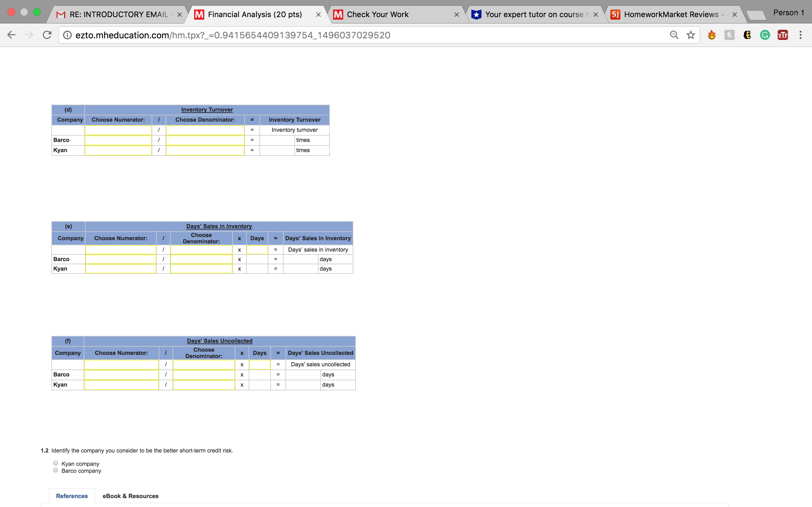Click the red YTF extension icon

click(x=782, y=35)
